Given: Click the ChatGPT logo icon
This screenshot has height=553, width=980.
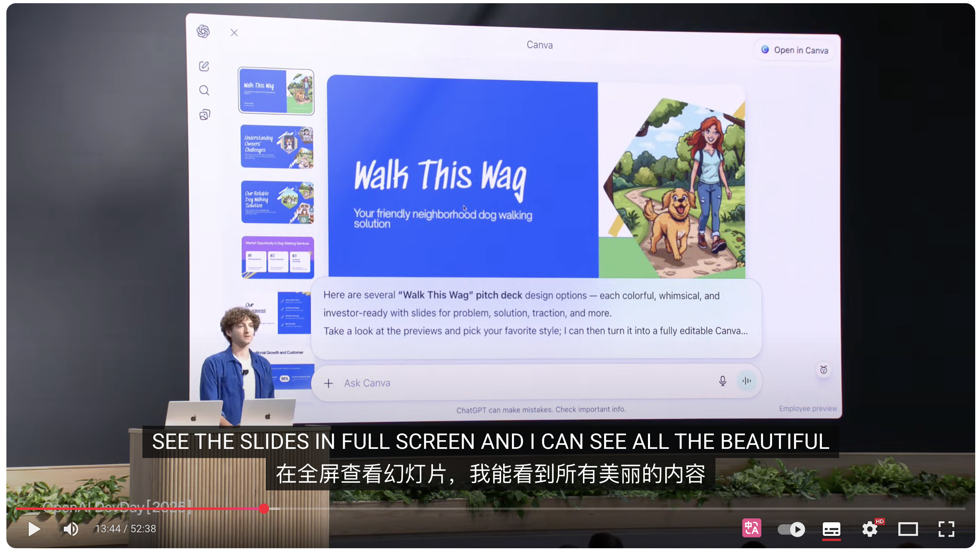Looking at the screenshot, I should tap(203, 31).
